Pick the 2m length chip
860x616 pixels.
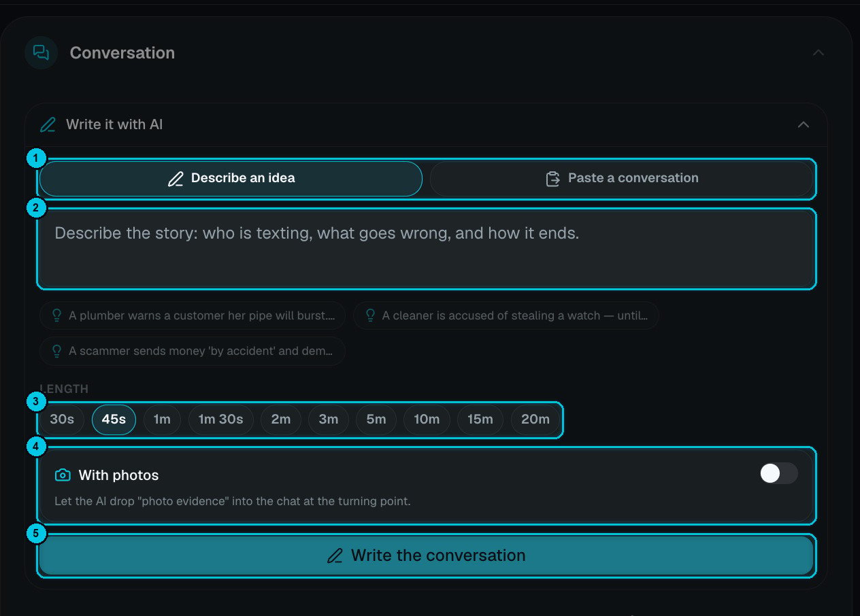281,420
